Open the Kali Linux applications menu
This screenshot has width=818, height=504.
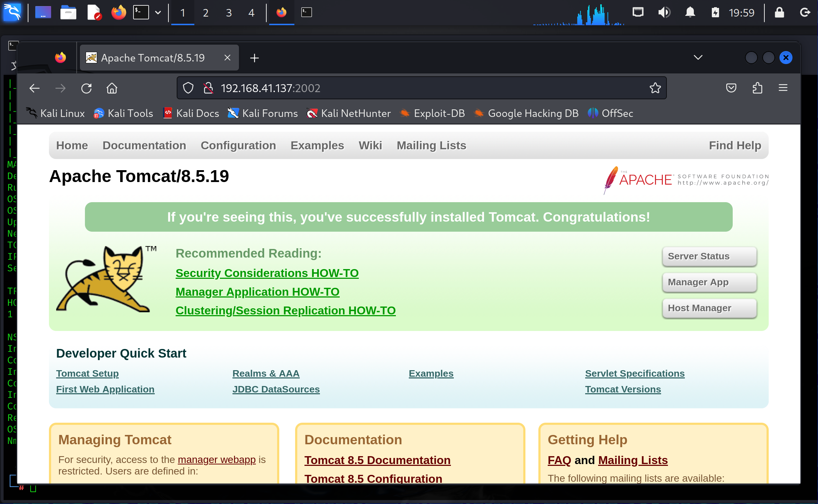(x=12, y=12)
